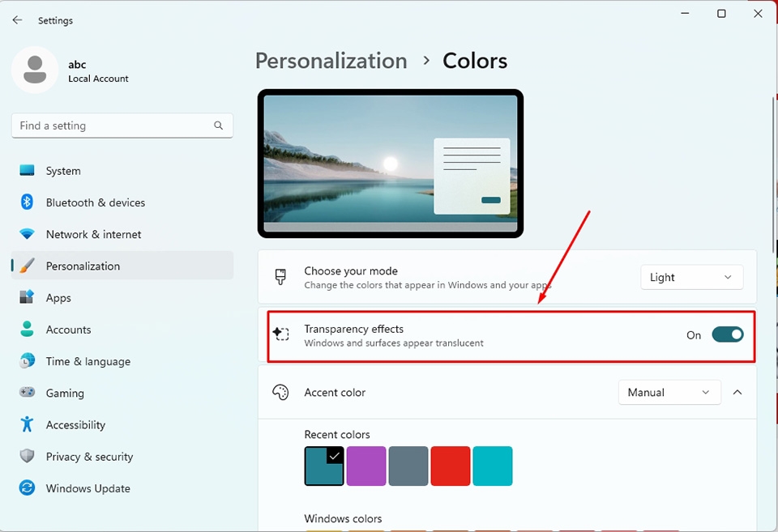Close the Settings window
Viewport: 778px width, 532px height.
758,14
